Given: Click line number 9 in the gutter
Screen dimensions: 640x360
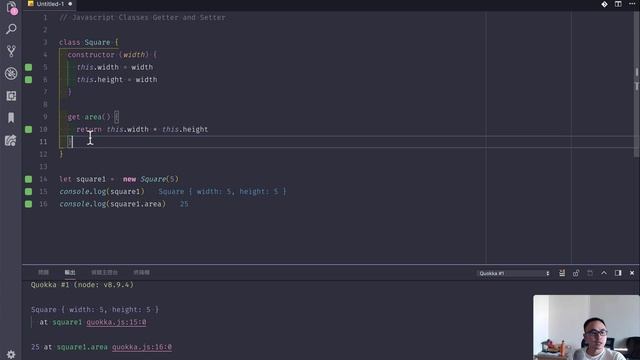Looking at the screenshot, I should click(x=45, y=117).
